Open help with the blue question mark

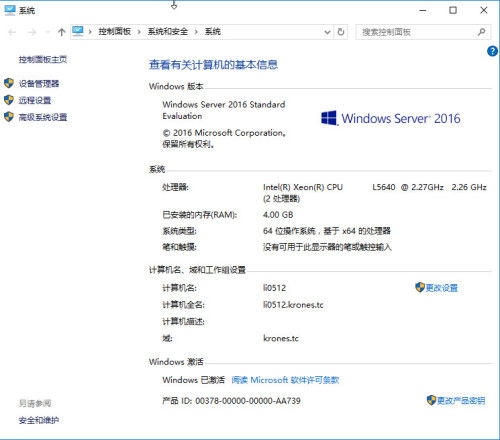pyautogui.click(x=492, y=51)
